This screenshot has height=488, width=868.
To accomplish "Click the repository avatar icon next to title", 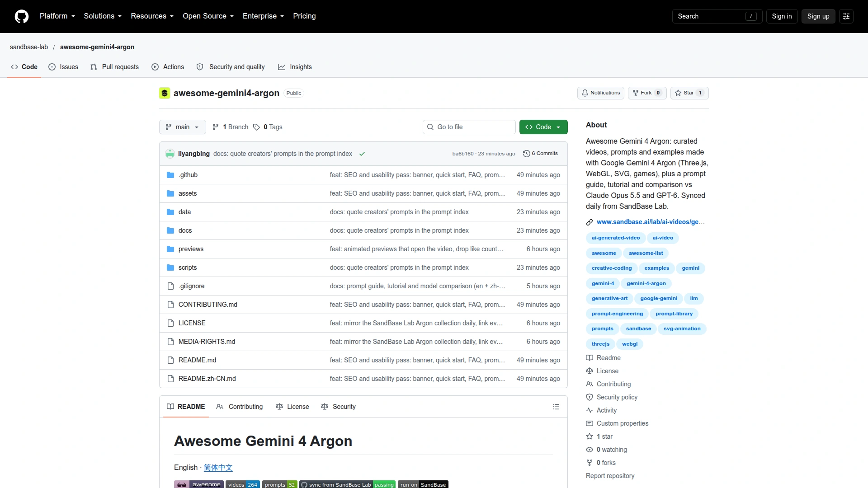I will click(165, 93).
